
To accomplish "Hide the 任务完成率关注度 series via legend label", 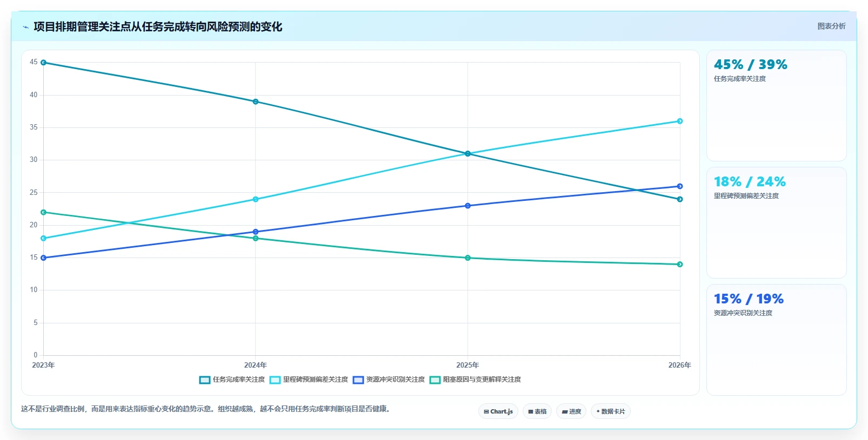I will tap(239, 380).
